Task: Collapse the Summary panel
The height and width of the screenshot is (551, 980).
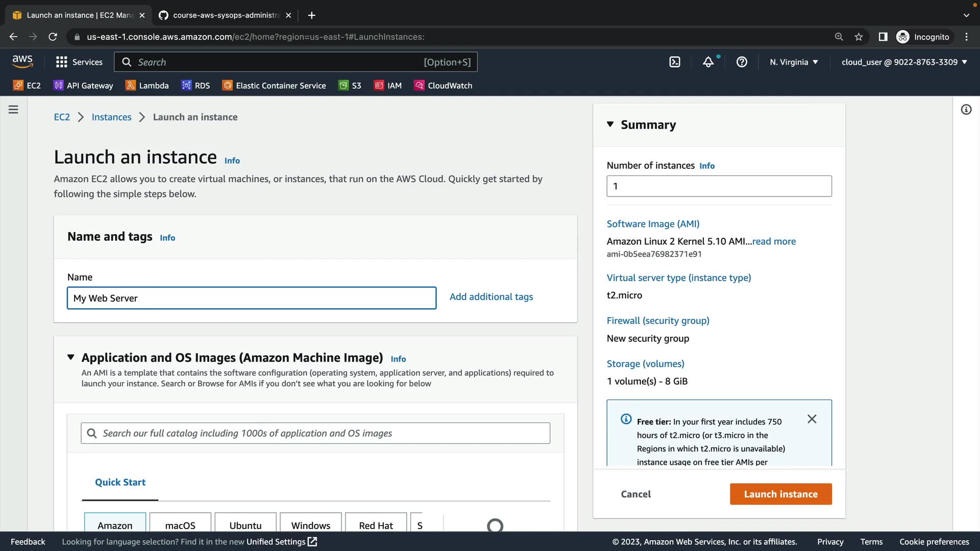Action: (x=610, y=124)
